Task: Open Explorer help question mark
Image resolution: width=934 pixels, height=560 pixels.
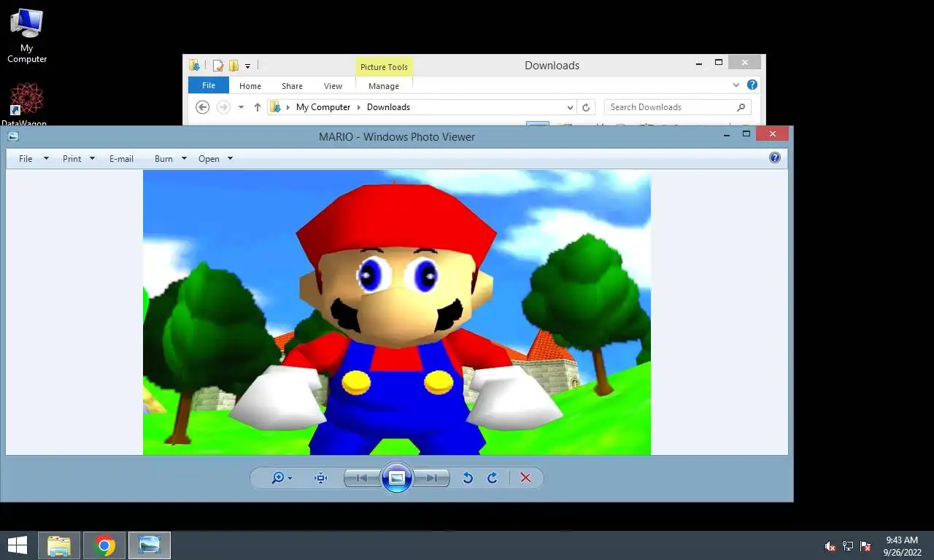Action: pyautogui.click(x=752, y=85)
